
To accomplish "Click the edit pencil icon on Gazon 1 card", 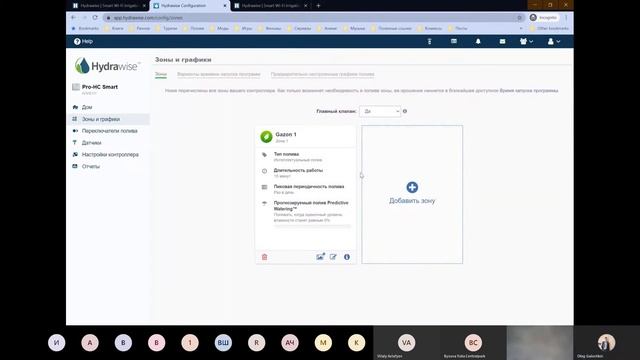I will [333, 257].
